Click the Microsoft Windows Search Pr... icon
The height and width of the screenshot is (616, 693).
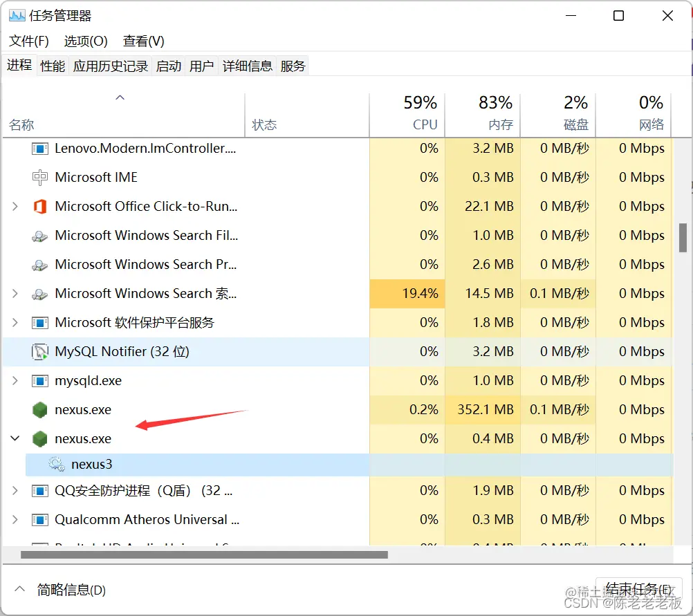click(40, 265)
